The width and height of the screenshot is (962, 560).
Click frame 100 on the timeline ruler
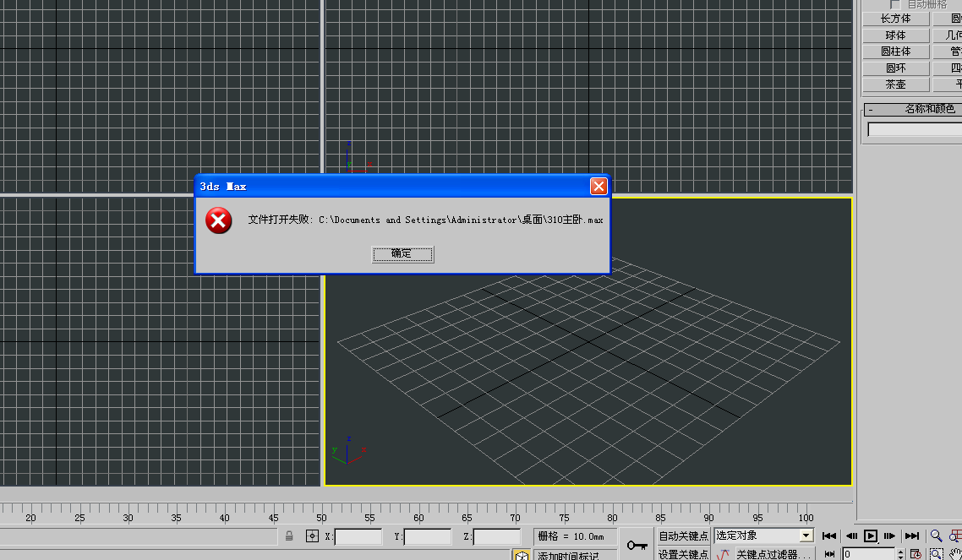tap(806, 518)
